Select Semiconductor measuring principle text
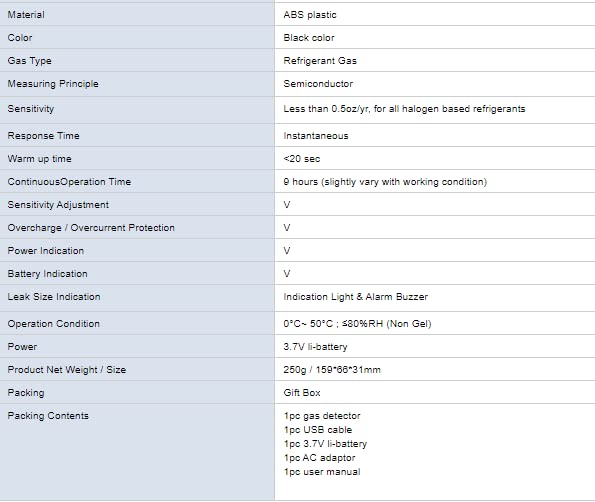 click(318, 84)
